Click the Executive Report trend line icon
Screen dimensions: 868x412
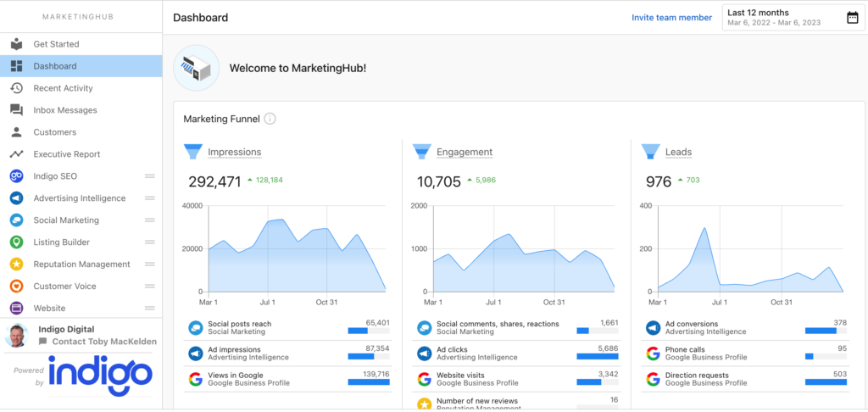[x=17, y=154]
